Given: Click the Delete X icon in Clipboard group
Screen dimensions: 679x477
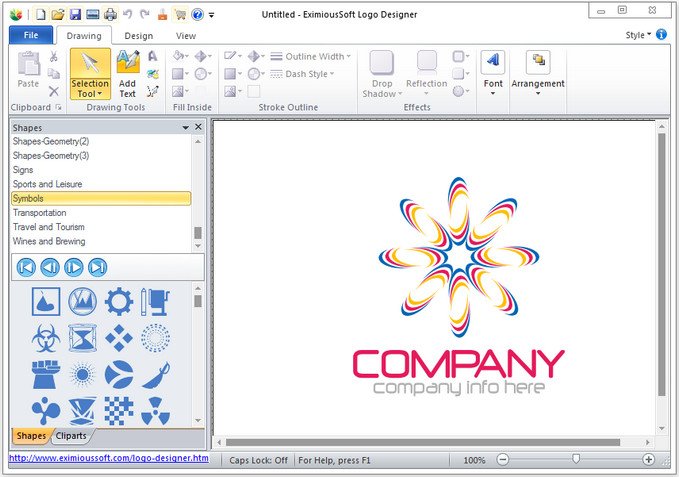Looking at the screenshot, I should (x=54, y=91).
